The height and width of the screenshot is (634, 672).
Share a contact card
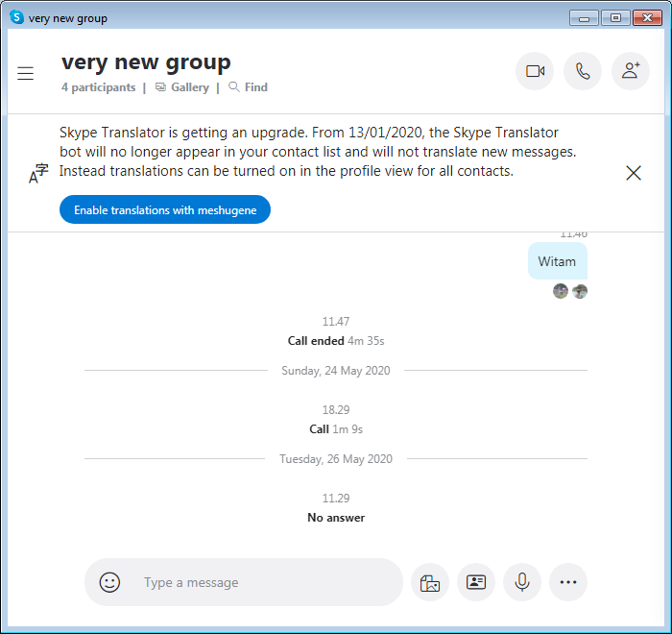tap(476, 582)
